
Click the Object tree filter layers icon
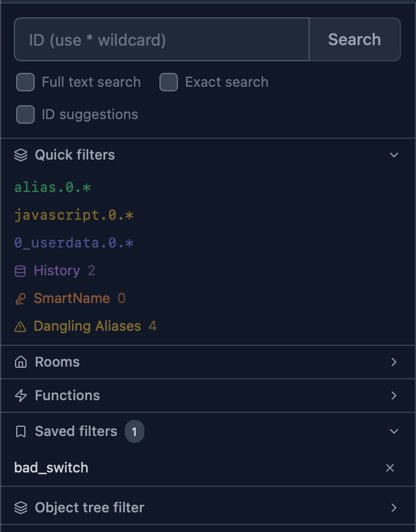click(21, 508)
